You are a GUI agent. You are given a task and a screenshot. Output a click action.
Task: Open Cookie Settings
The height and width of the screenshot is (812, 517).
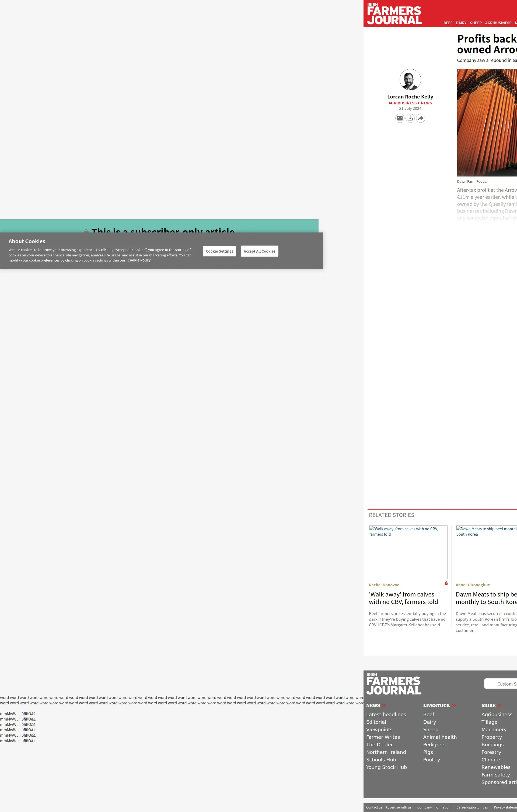219,251
